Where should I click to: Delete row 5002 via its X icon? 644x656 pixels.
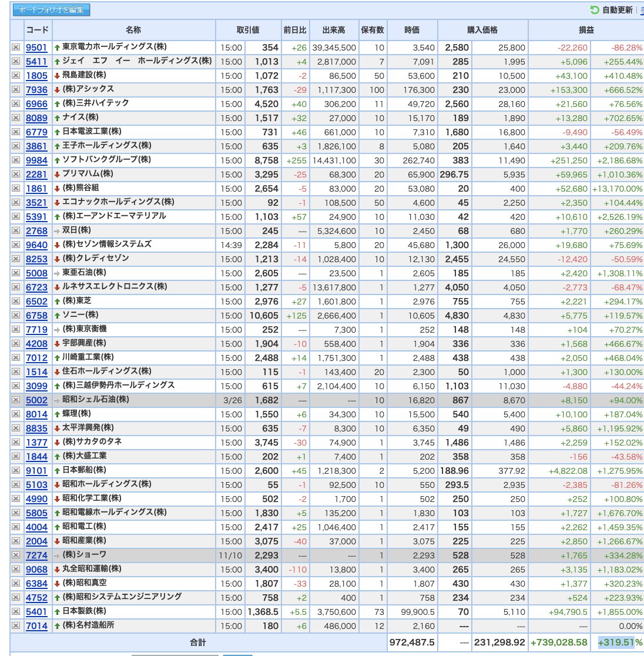pos(16,400)
